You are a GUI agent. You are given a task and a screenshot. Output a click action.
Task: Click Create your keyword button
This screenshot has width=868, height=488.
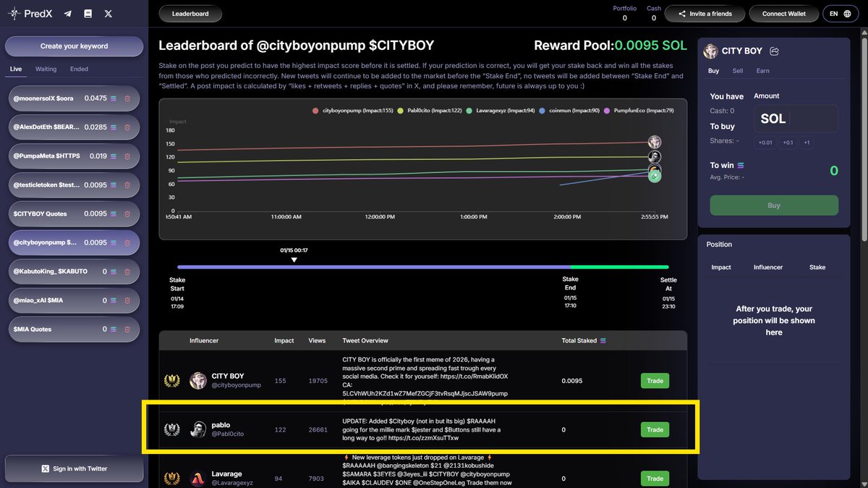[x=74, y=46]
